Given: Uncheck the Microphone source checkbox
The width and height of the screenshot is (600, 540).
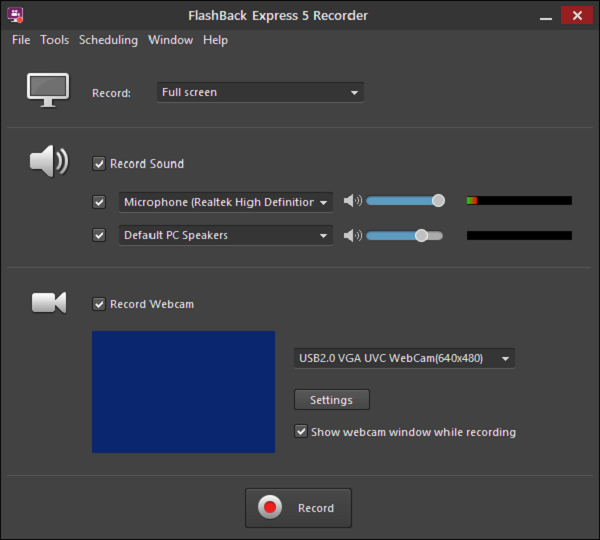Looking at the screenshot, I should [x=99, y=202].
